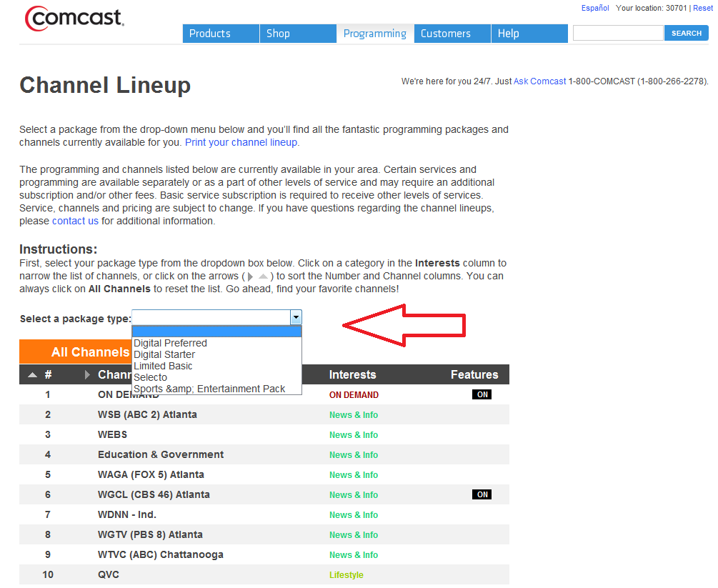Open the contact us link
718x588 pixels.
75,221
